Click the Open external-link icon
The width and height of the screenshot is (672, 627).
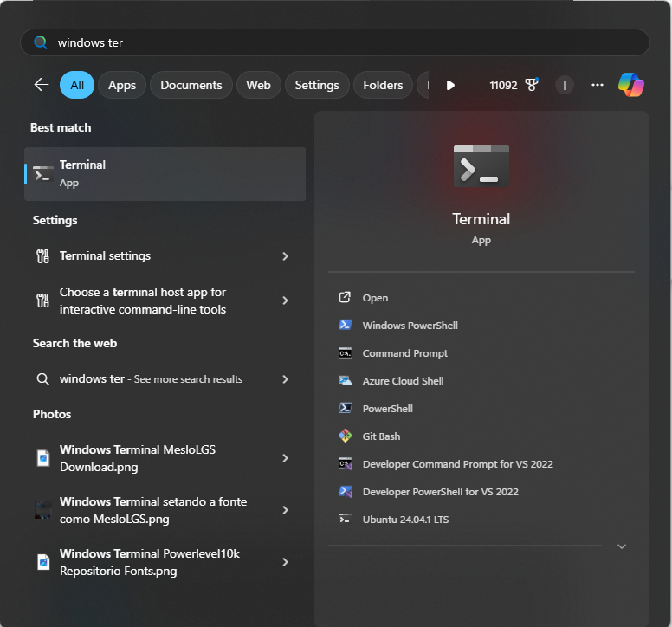tap(345, 297)
